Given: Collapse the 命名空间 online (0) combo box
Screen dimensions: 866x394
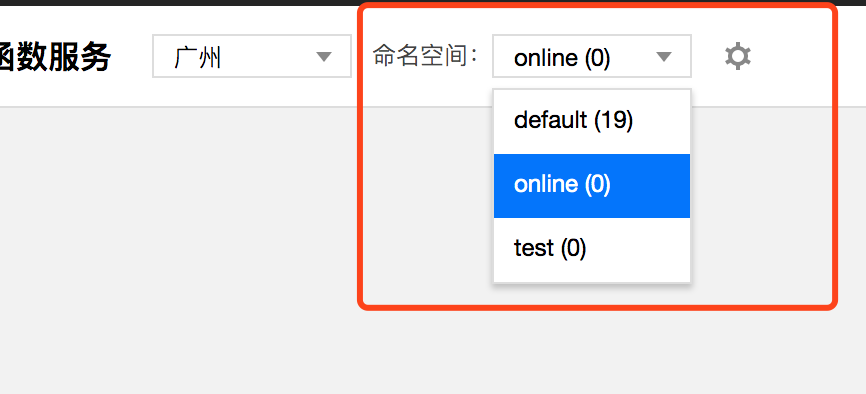Looking at the screenshot, I should tap(592, 56).
